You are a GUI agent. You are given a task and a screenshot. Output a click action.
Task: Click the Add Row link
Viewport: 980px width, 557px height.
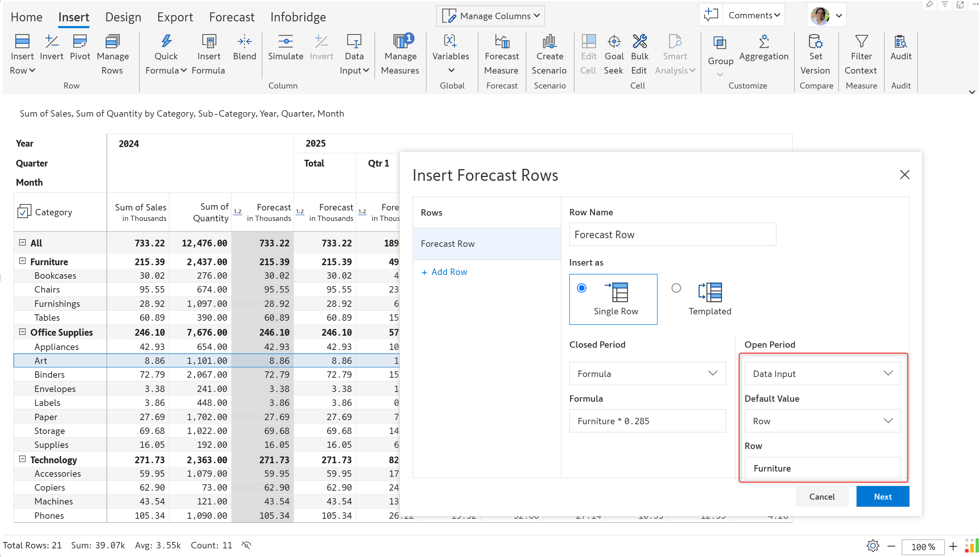point(444,272)
